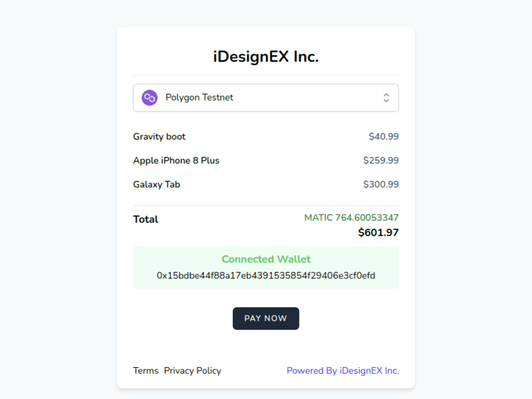Click the $601.97 total amount
Viewport: 532px width, 399px height.
378,232
